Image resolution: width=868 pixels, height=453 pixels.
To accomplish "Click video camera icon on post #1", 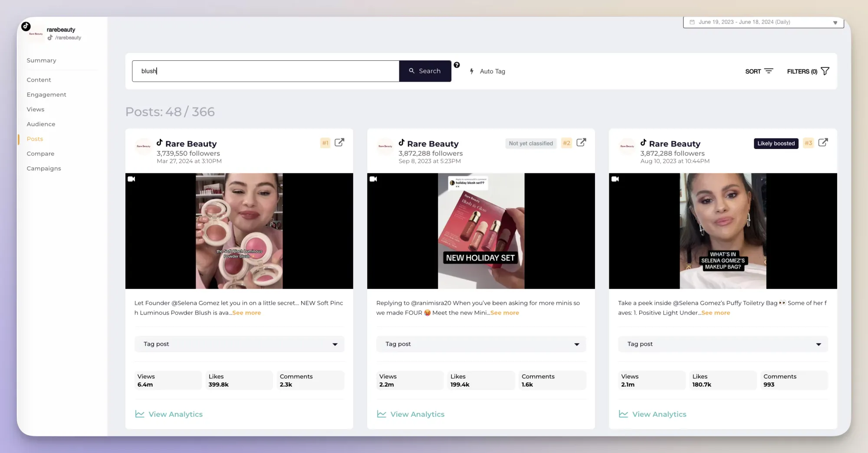I will click(x=132, y=179).
